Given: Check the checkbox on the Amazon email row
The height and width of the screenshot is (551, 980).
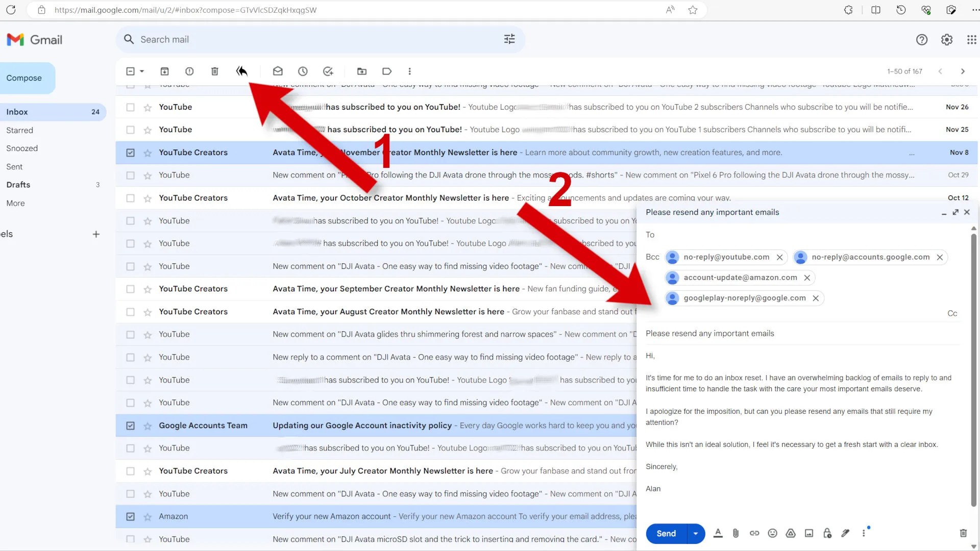Looking at the screenshot, I should coord(130,516).
